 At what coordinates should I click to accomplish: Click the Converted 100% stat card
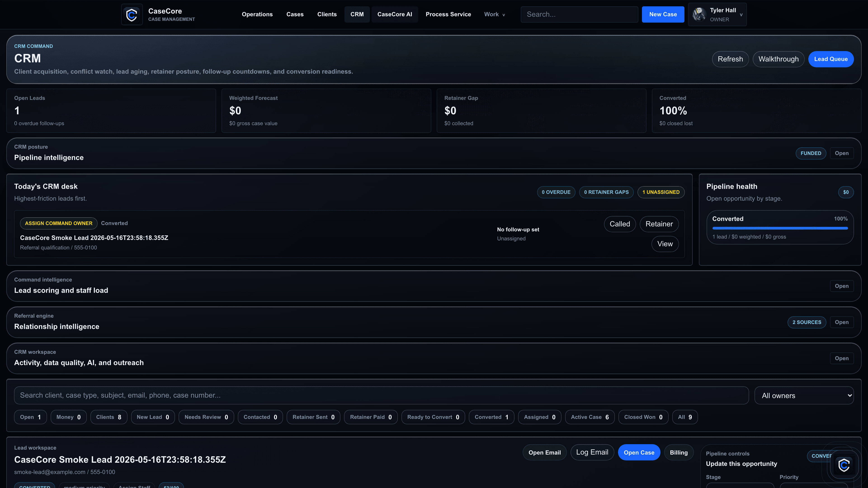pyautogui.click(x=757, y=111)
